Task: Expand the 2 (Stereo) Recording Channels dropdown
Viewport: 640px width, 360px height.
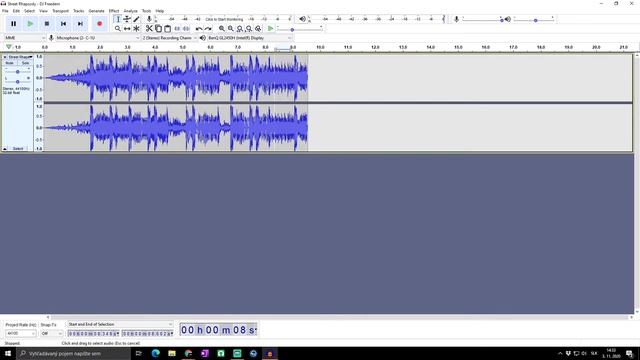Action: click(169, 38)
